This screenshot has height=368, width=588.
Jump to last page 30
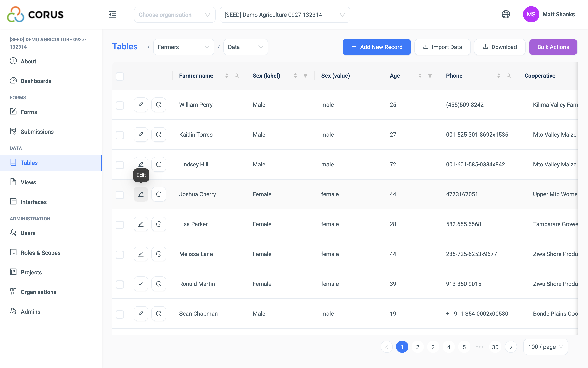495,347
